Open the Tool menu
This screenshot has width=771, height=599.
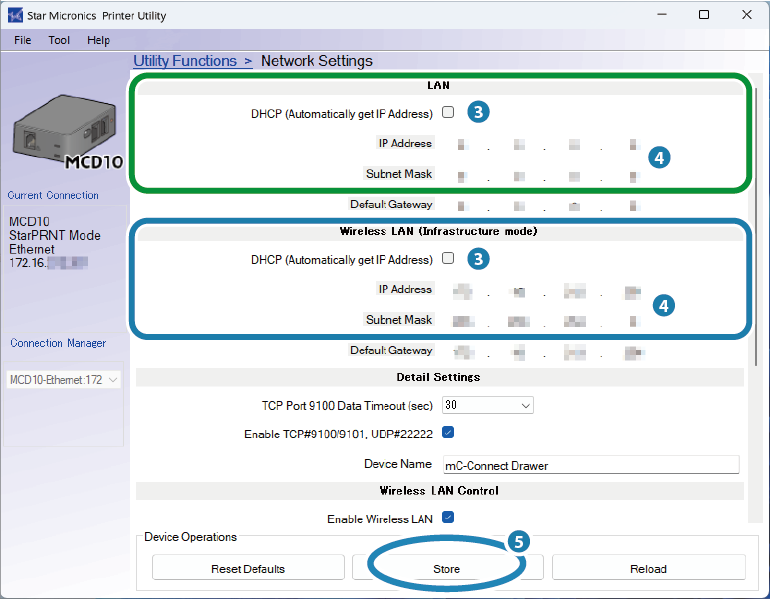coord(60,40)
